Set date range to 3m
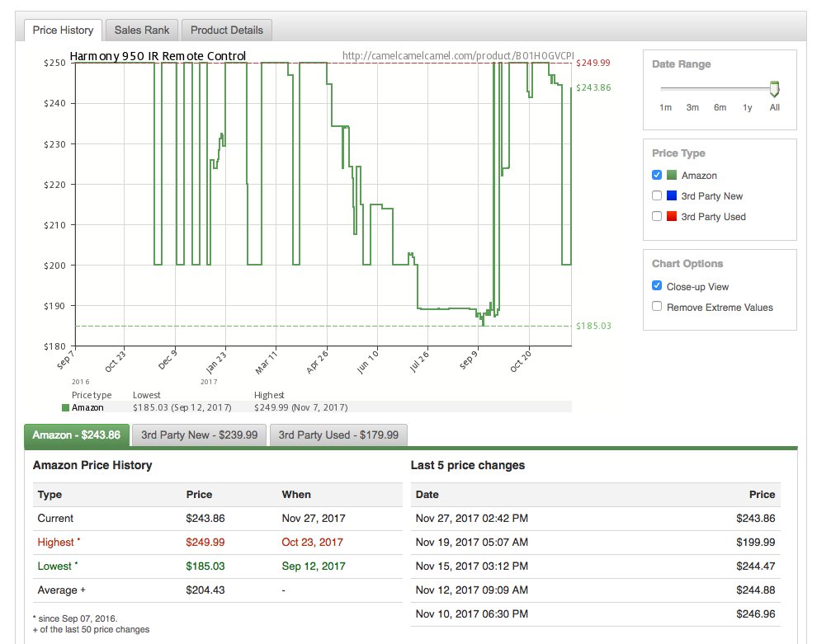The width and height of the screenshot is (831, 644). point(692,107)
